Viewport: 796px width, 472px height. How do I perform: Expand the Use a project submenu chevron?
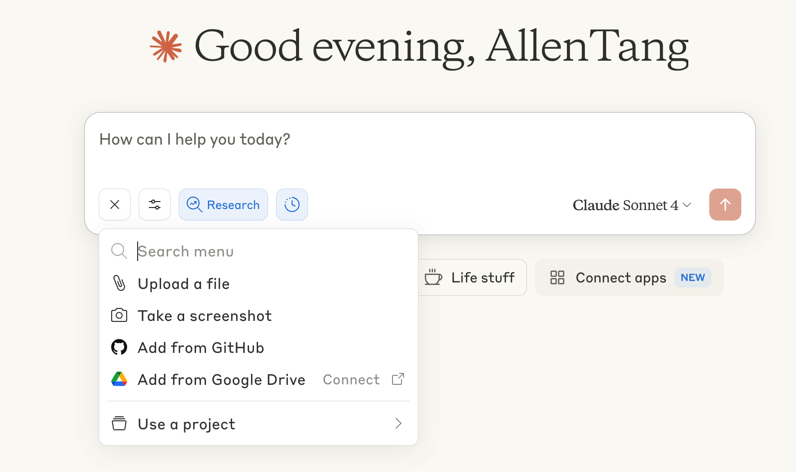(x=399, y=423)
